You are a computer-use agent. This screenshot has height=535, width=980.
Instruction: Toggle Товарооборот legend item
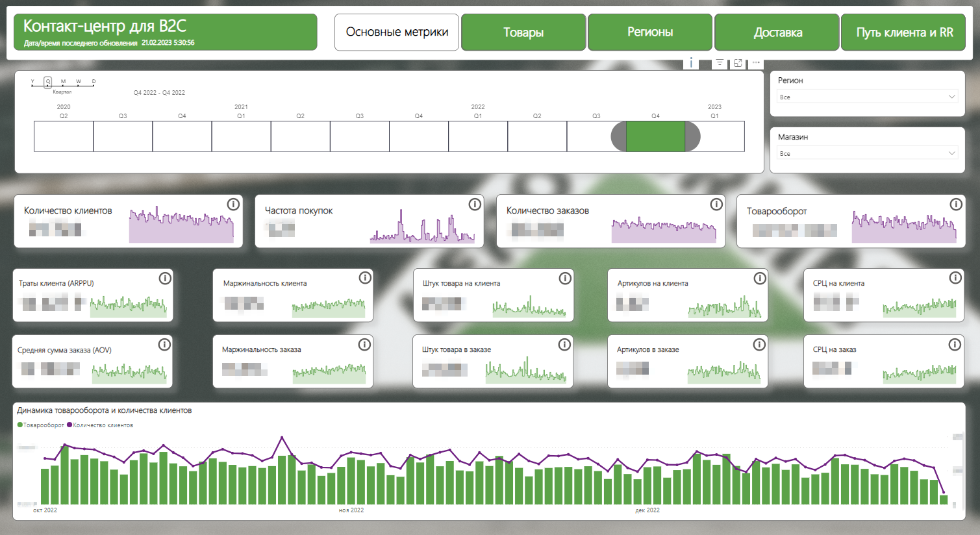(x=41, y=425)
